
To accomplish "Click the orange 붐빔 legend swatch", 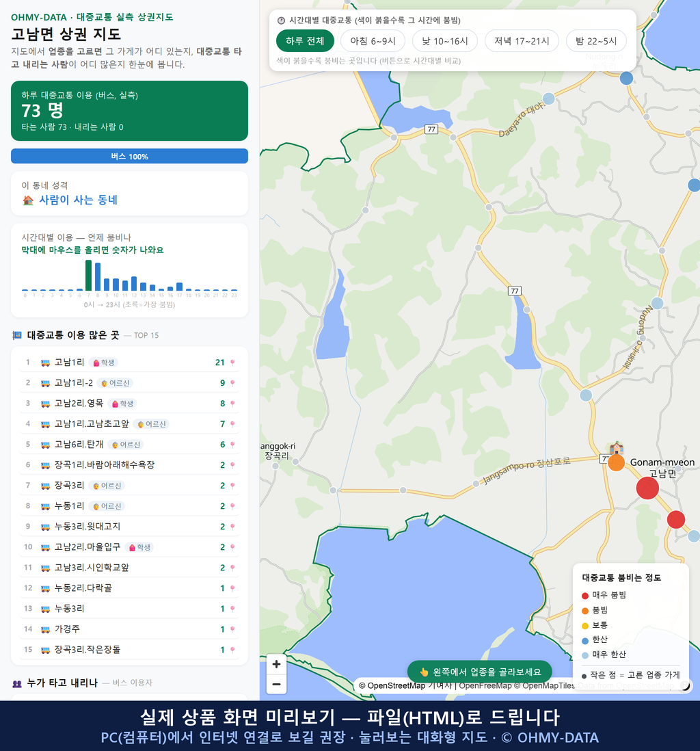I will pos(584,611).
